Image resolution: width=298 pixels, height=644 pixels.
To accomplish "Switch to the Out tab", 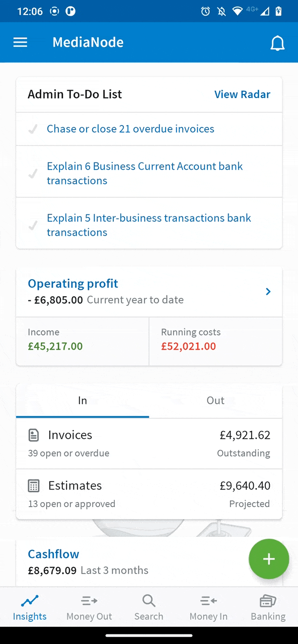I will pyautogui.click(x=215, y=401).
